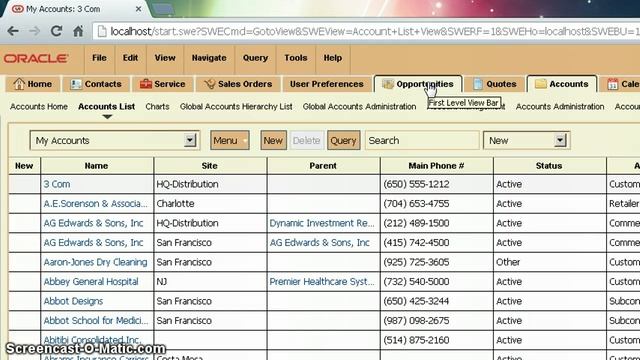Viewport: 640px width, 360px height.
Task: Go back with the browser back arrow
Action: click(x=13, y=31)
